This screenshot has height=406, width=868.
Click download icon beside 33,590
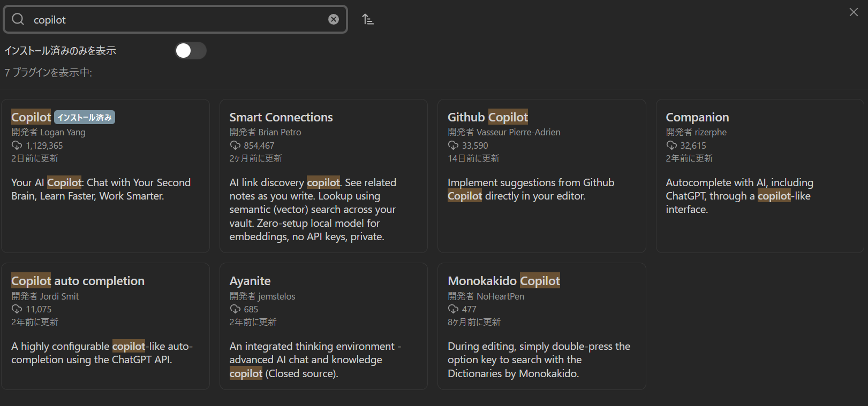click(x=453, y=145)
